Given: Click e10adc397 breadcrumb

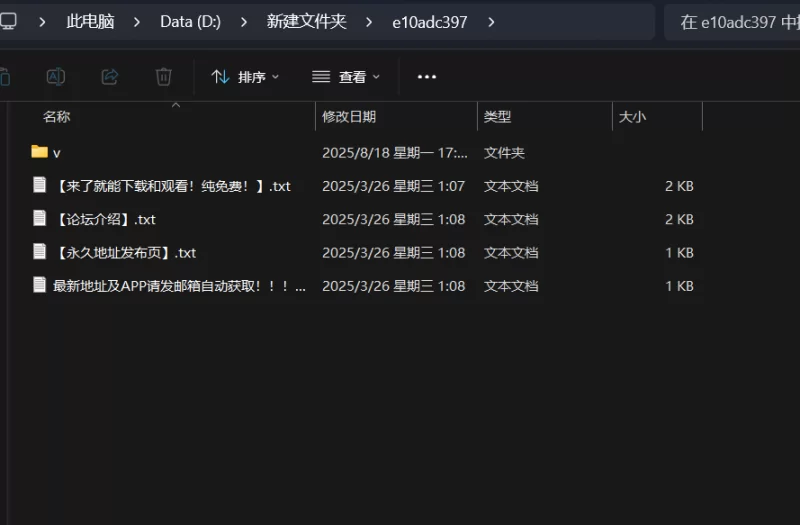Looking at the screenshot, I should (x=430, y=22).
